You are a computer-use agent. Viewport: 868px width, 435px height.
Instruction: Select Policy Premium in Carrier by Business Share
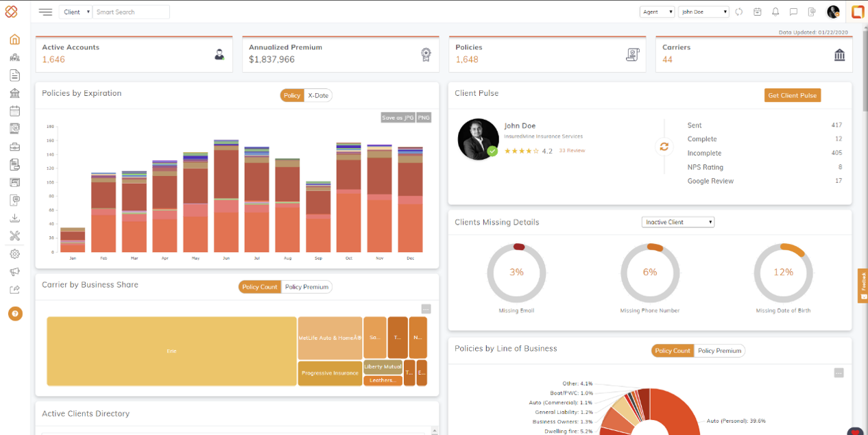pyautogui.click(x=306, y=287)
